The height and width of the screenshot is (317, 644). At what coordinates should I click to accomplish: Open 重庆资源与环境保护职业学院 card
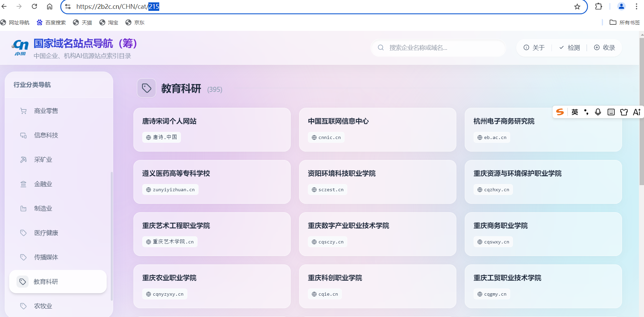(x=543, y=182)
